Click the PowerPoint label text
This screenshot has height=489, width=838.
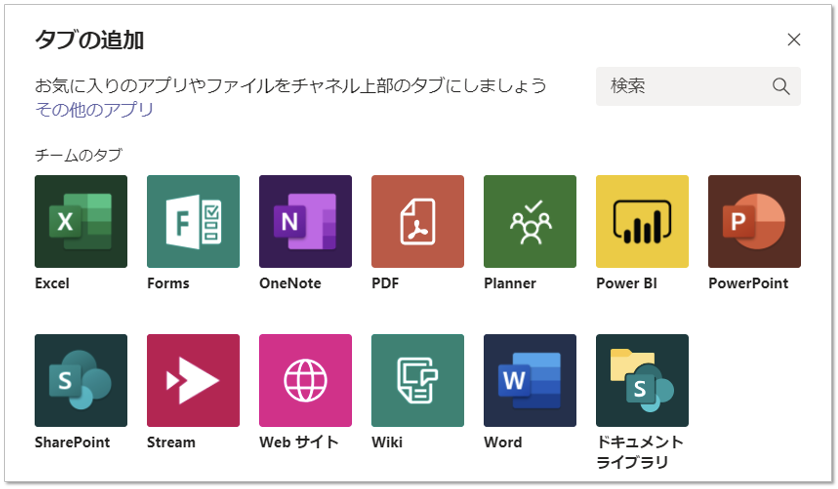(748, 283)
